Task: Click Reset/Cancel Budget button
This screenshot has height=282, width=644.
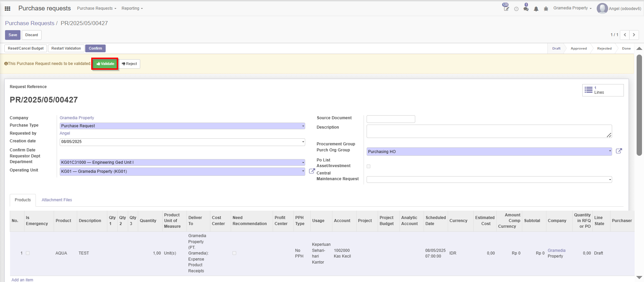Action: click(x=26, y=48)
